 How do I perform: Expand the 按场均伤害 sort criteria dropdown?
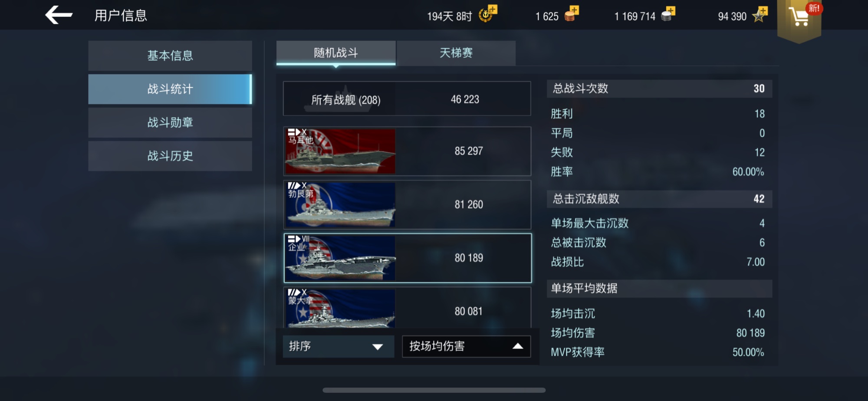pyautogui.click(x=466, y=346)
